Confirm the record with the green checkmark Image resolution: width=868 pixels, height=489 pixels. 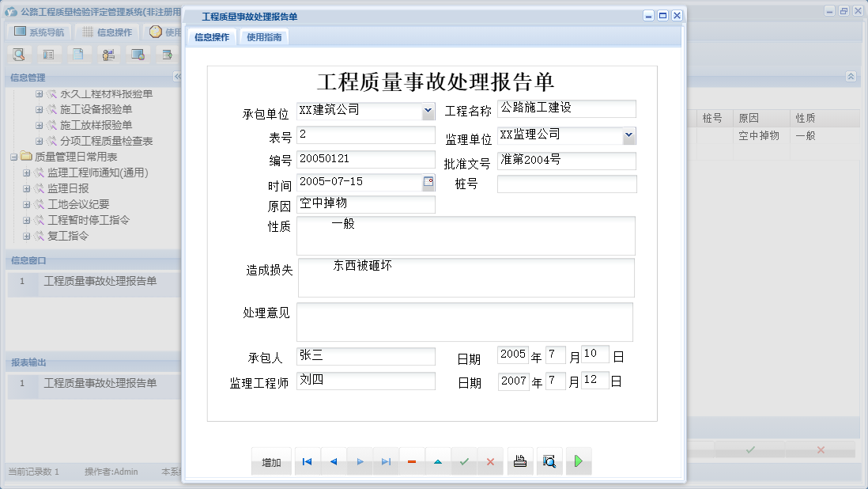tap(464, 461)
